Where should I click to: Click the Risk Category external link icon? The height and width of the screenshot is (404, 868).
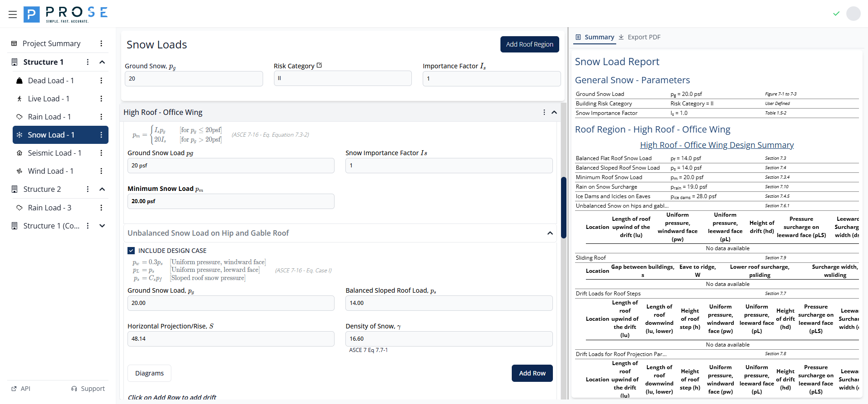click(x=319, y=66)
